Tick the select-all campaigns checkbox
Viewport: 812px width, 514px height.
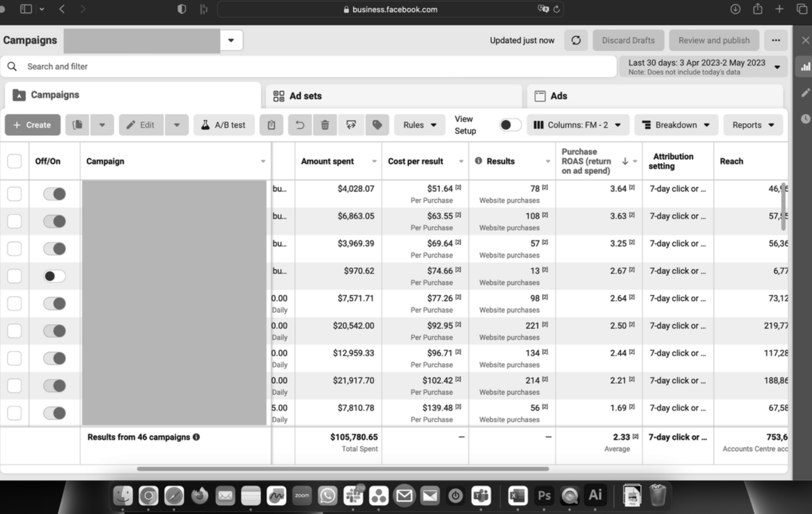[x=14, y=161]
